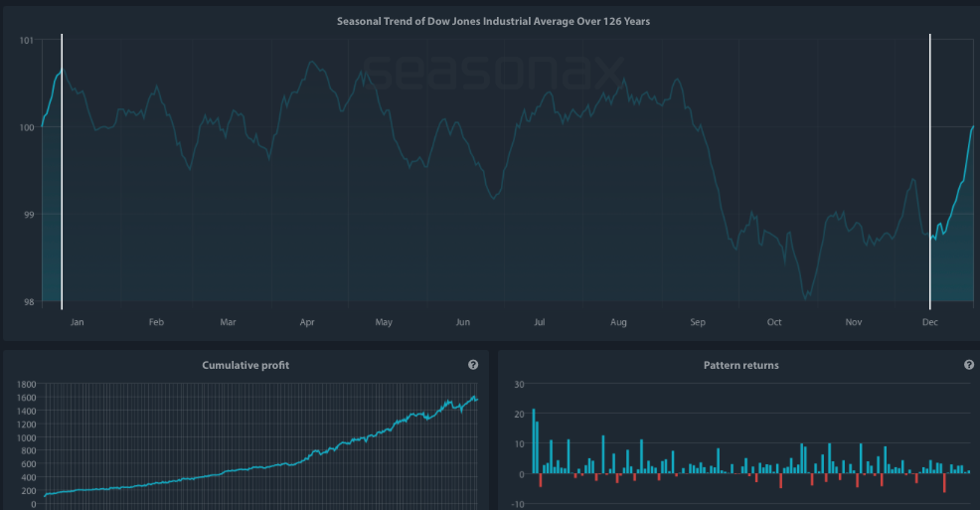Screen dimensions: 980x510
Task: Click the '98' value on seasonal chart axis
Action: (29, 302)
